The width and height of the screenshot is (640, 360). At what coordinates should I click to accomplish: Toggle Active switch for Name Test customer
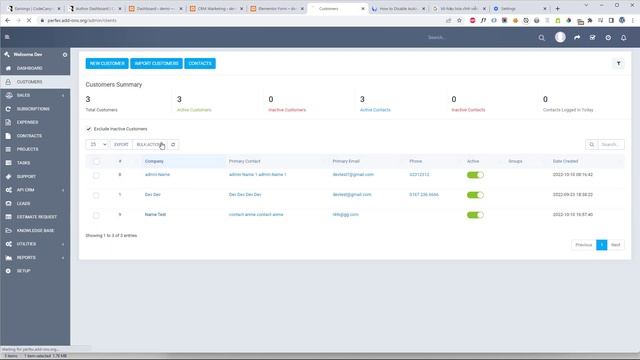click(475, 215)
